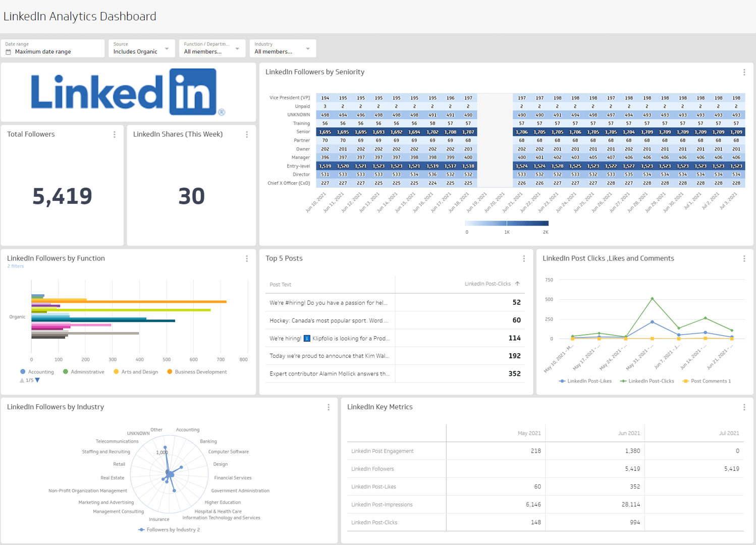Click post clicks value 192
Image resolution: width=756 pixels, height=545 pixels.
pyautogui.click(x=514, y=356)
